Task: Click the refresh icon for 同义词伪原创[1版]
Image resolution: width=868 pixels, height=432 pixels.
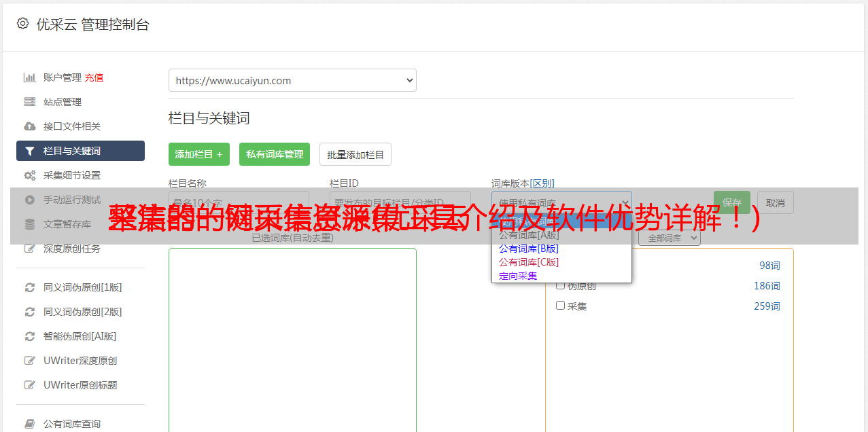Action: [30, 287]
